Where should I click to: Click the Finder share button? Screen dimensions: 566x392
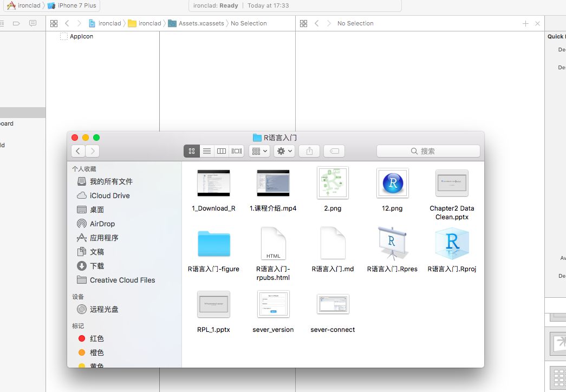point(309,151)
